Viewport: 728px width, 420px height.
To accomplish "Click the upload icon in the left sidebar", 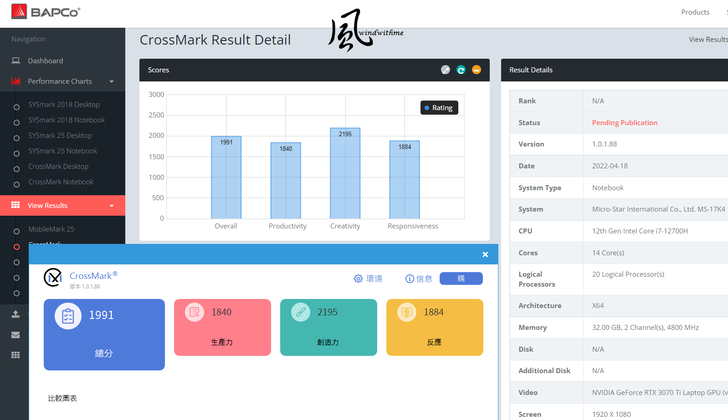I will (x=16, y=314).
